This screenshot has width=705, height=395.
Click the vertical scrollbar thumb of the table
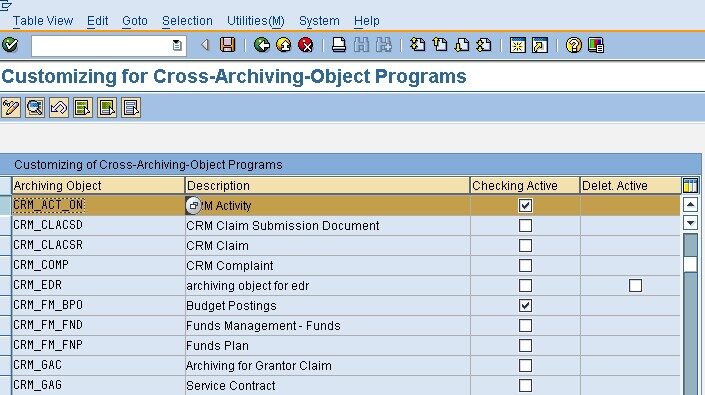(x=690, y=264)
